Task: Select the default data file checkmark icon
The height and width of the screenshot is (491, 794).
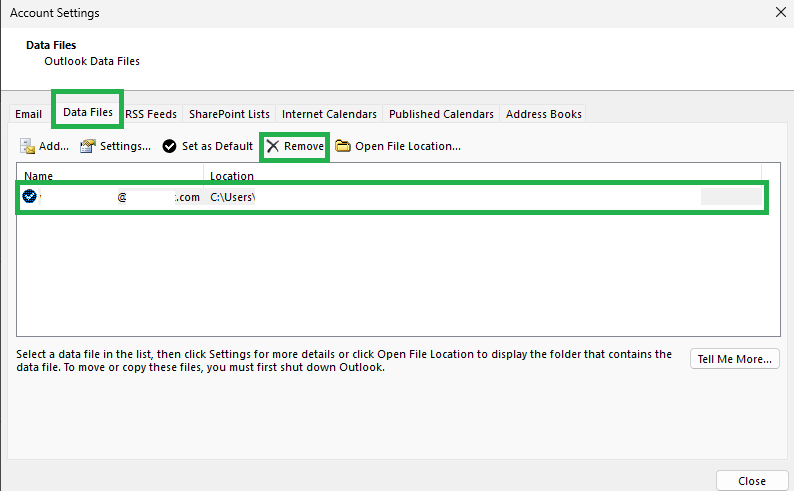Action: (x=29, y=196)
